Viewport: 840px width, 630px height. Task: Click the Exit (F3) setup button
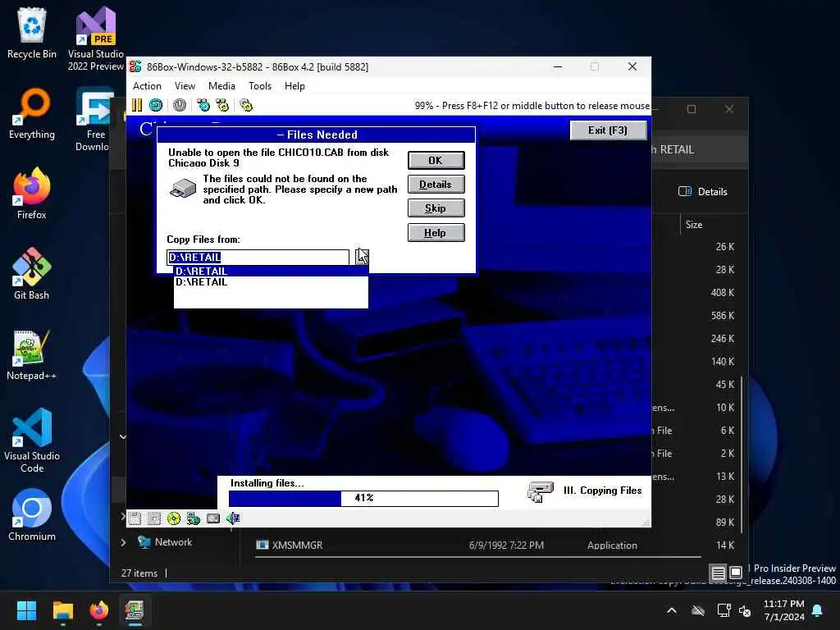[x=608, y=130]
